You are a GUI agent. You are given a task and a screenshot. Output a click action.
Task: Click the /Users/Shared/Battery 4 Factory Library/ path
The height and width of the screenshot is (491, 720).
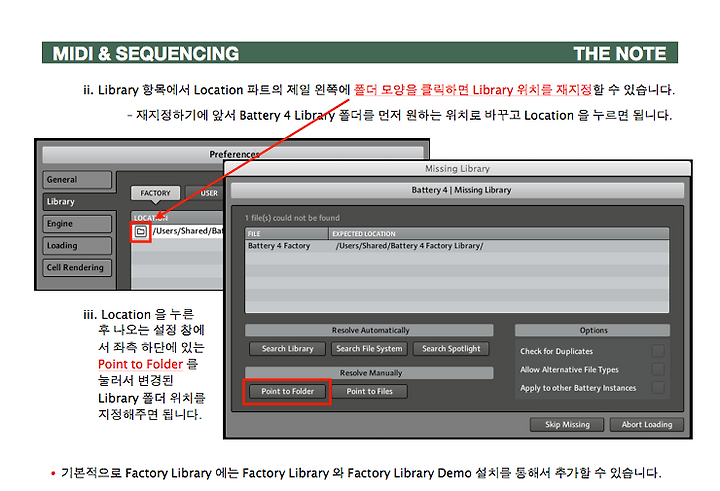[x=410, y=246]
